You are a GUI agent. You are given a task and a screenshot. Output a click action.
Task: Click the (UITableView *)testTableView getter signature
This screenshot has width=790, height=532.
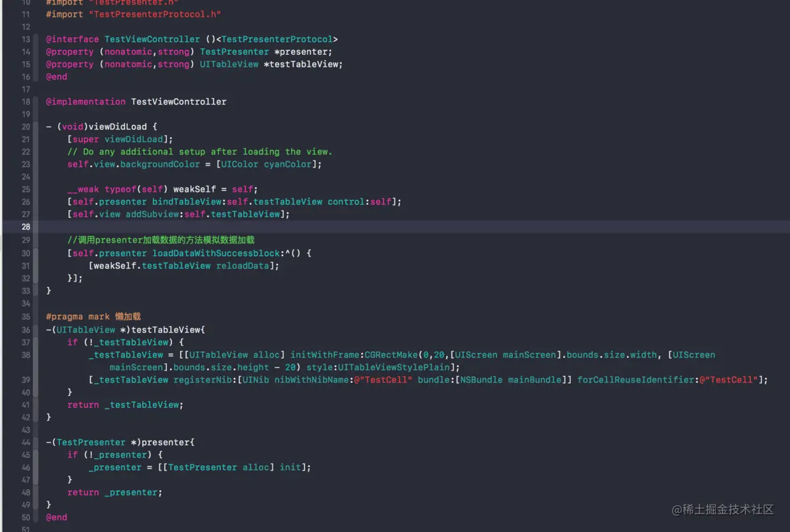click(126, 330)
